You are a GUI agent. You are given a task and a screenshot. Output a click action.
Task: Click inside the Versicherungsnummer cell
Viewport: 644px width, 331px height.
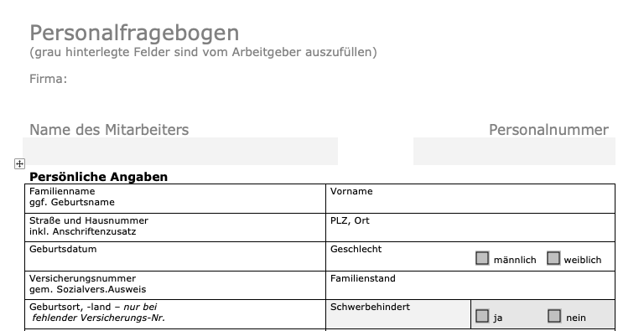(175, 286)
